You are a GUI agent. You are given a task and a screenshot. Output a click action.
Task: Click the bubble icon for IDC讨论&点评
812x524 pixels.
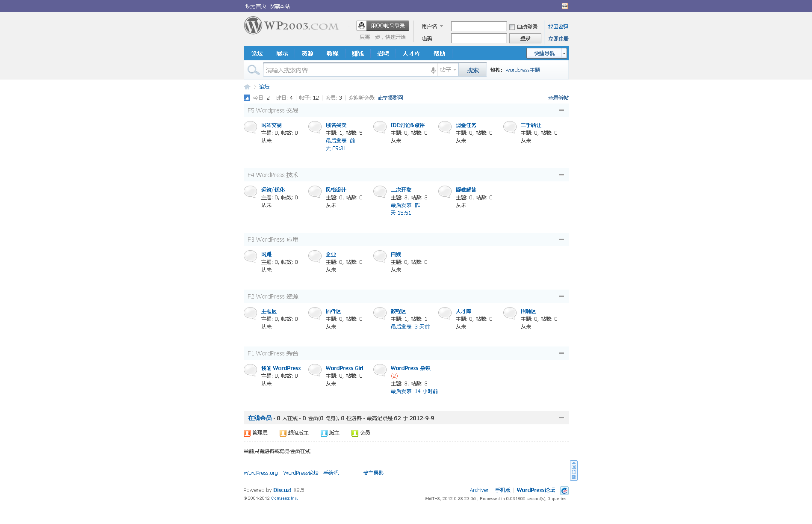point(380,127)
